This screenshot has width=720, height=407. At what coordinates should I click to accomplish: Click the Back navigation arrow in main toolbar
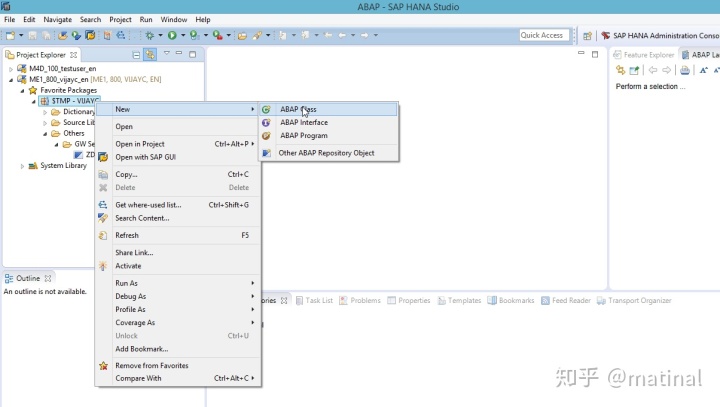342,35
